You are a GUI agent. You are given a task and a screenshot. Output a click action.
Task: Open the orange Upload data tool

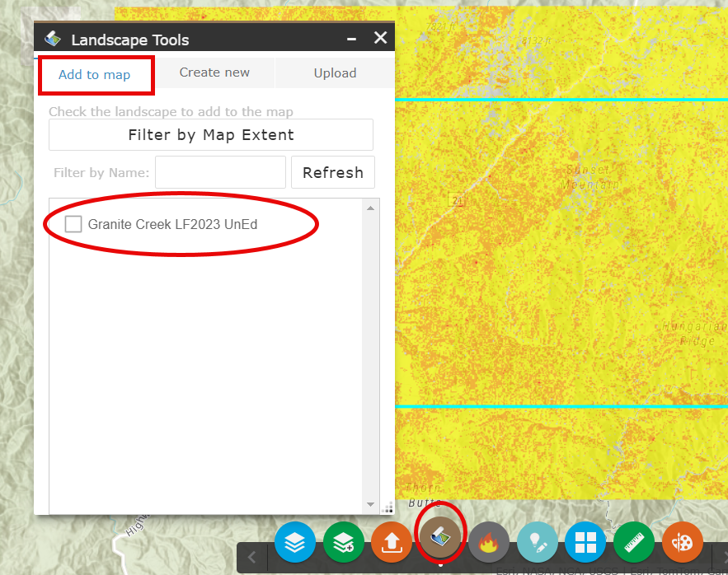pos(392,542)
